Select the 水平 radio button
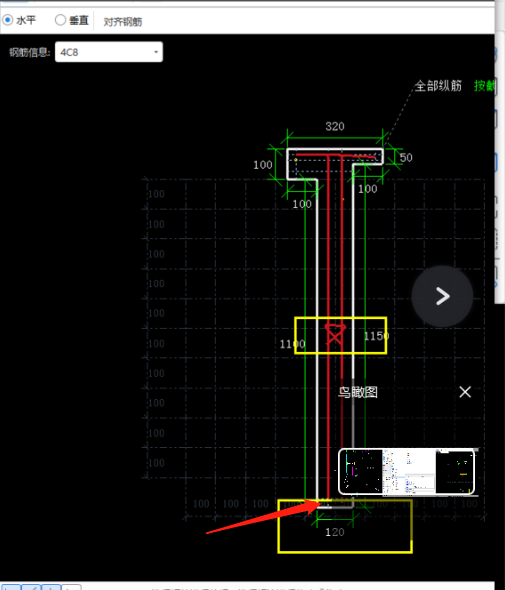This screenshot has height=590, width=505. (x=8, y=20)
